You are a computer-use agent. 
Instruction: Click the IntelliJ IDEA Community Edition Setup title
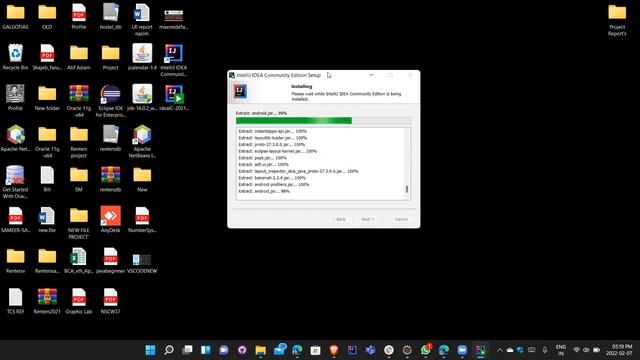[279, 75]
